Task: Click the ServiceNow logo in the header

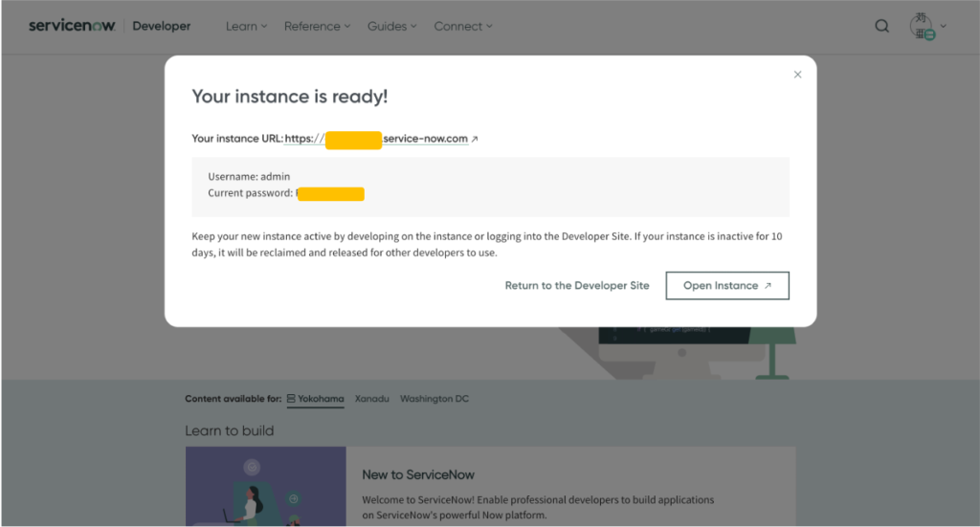Action: coord(72,26)
